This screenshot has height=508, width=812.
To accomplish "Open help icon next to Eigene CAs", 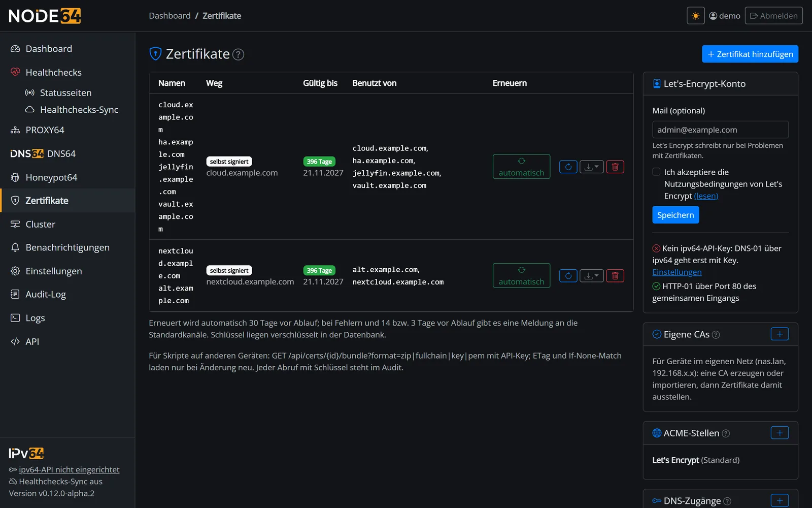I will (716, 335).
